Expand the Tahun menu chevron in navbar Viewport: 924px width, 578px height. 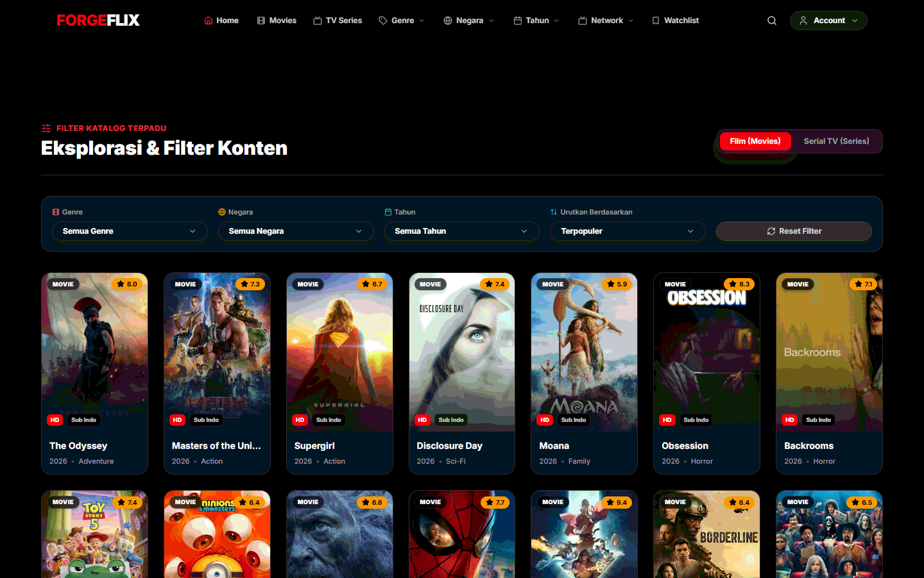click(x=556, y=21)
